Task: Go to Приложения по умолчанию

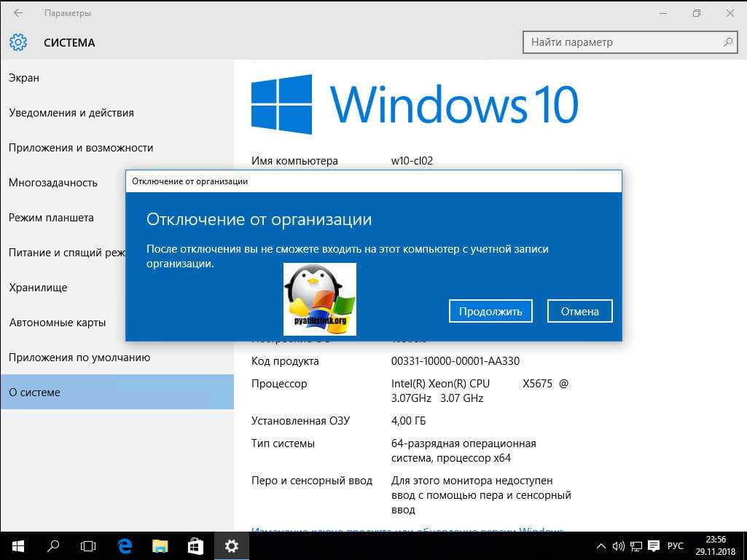Action: tap(79, 358)
